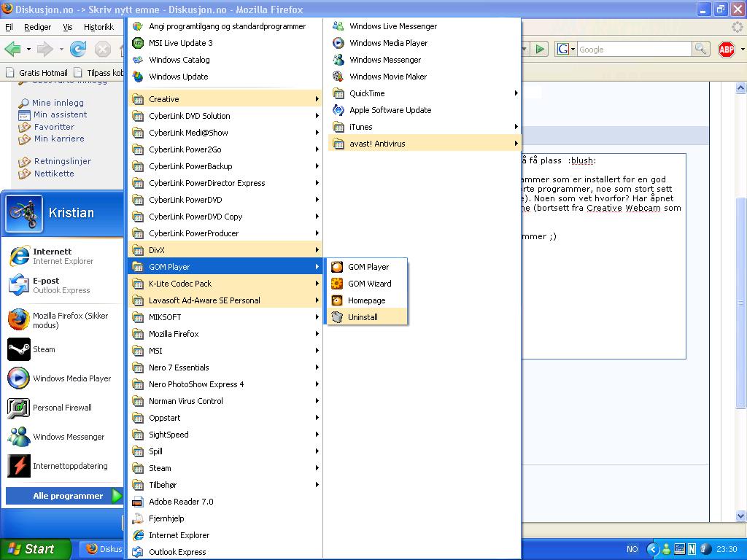747x560 pixels.
Task: Open Historikk menu in Firefox
Action: (98, 27)
